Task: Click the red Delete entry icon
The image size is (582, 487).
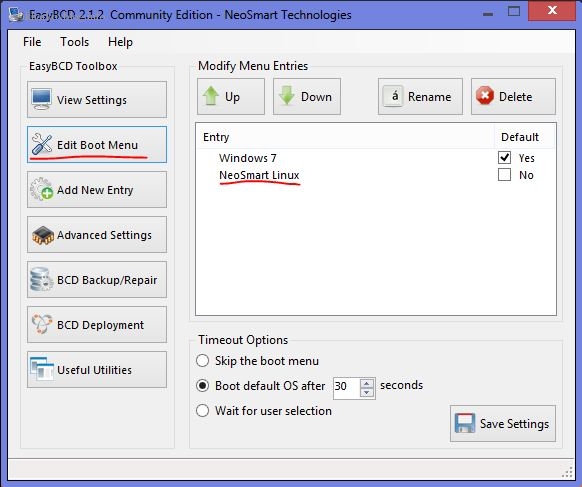Action: click(x=485, y=96)
